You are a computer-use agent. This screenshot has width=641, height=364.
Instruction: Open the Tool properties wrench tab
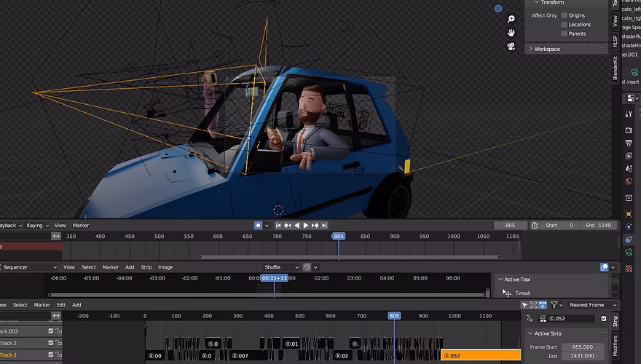[629, 114]
